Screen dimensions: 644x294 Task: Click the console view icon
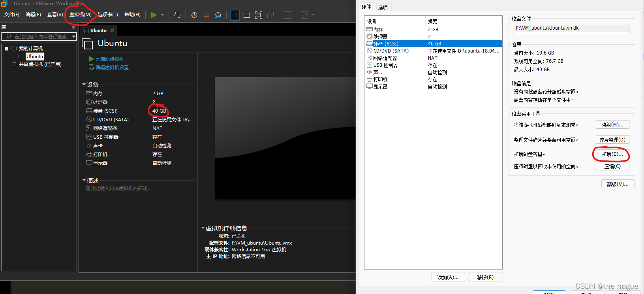[287, 15]
